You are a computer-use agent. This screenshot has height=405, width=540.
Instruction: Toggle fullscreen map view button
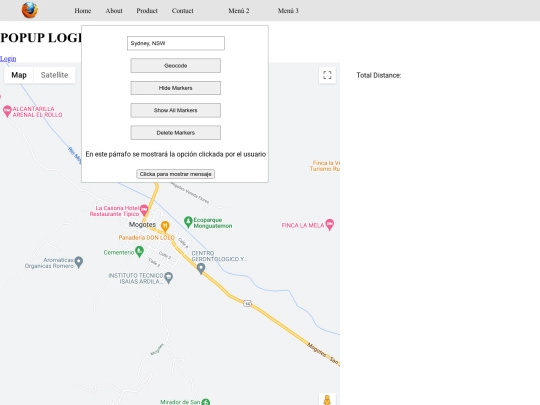pos(327,75)
